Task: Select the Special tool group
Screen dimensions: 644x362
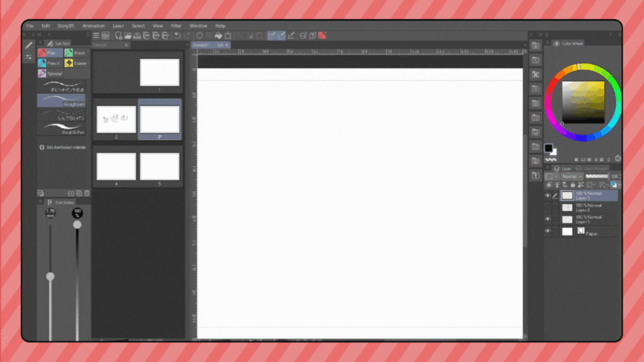Action: click(x=50, y=74)
